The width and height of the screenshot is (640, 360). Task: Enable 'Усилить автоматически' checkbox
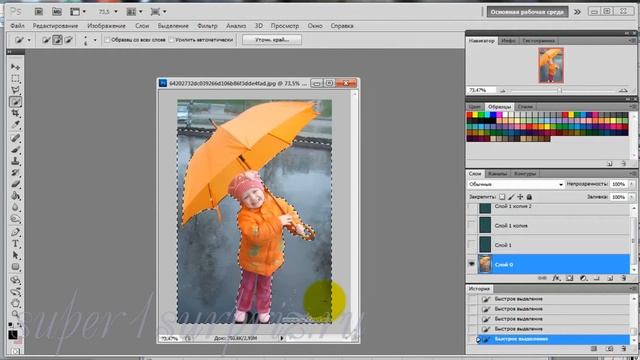[171, 40]
